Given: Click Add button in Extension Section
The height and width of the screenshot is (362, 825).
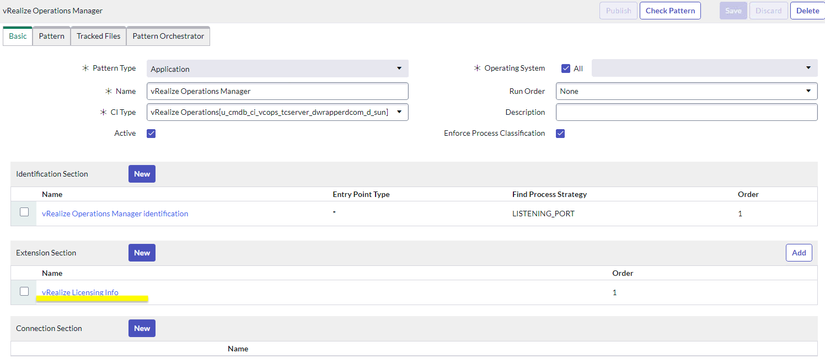Looking at the screenshot, I should click(x=799, y=253).
